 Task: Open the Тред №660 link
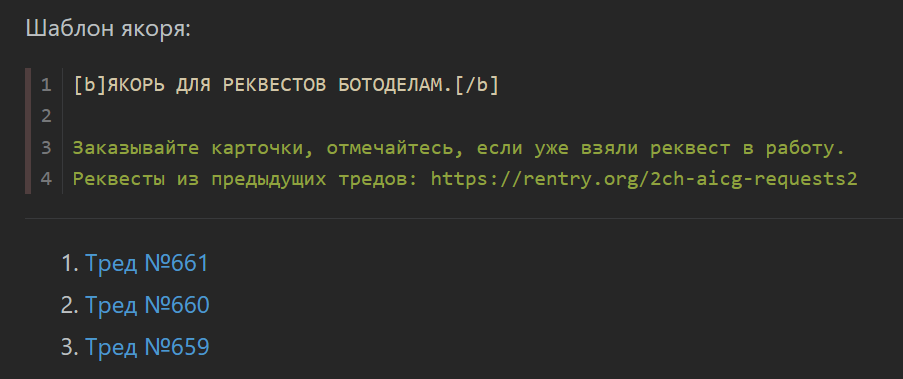pyautogui.click(x=147, y=305)
